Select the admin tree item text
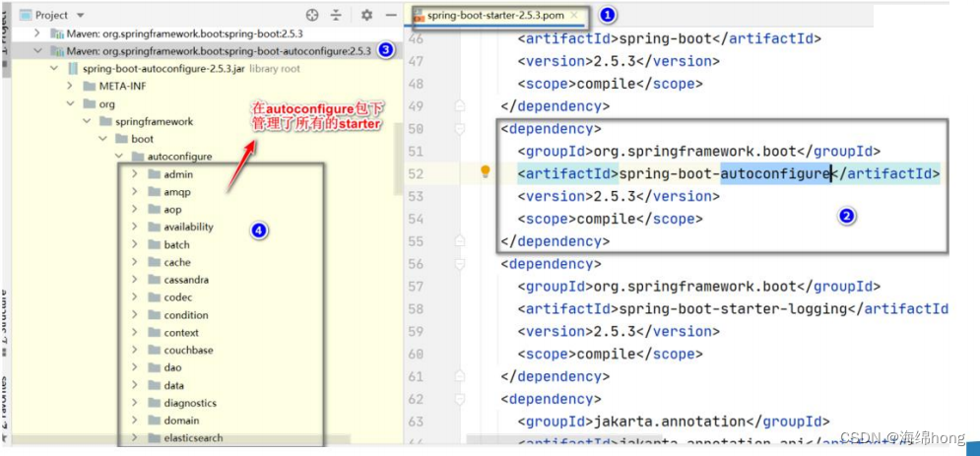The width and height of the screenshot is (980, 456). coord(178,174)
